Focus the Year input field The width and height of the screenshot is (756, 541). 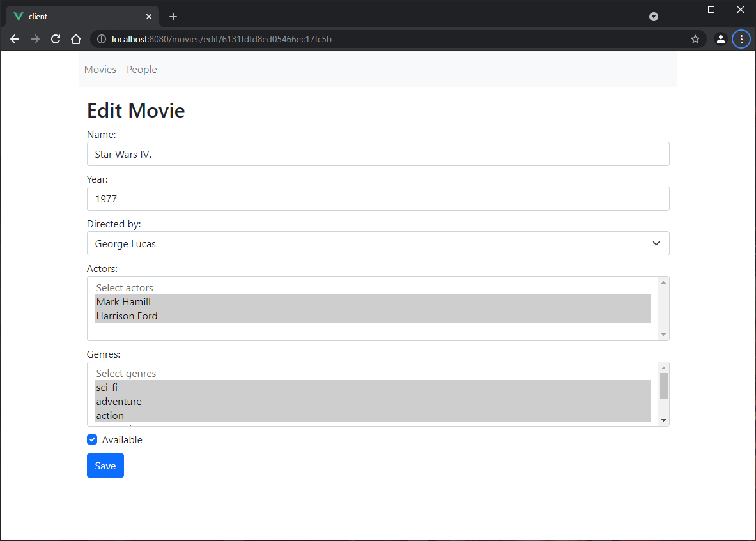[378, 199]
